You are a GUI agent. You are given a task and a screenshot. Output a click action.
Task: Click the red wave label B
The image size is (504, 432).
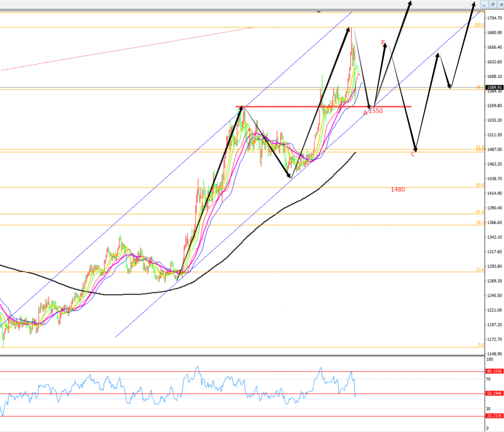383,42
